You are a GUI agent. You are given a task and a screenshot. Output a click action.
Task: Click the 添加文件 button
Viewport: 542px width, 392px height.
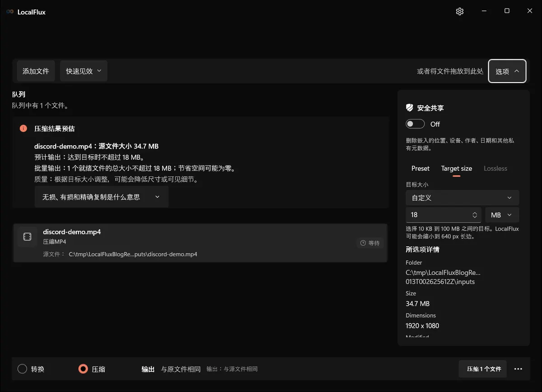[36, 71]
